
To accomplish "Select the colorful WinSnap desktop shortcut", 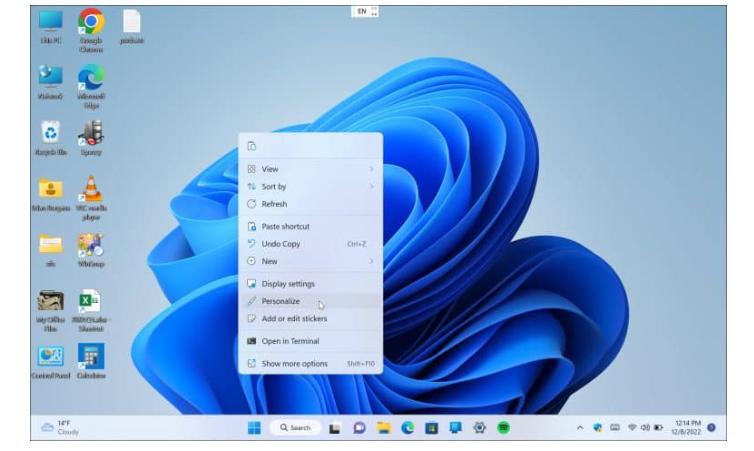I will (x=91, y=250).
